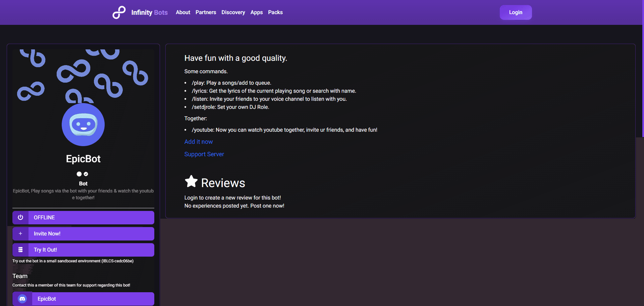Click the /listen command description line
Screen dimensions: 644x306
coord(269,99)
